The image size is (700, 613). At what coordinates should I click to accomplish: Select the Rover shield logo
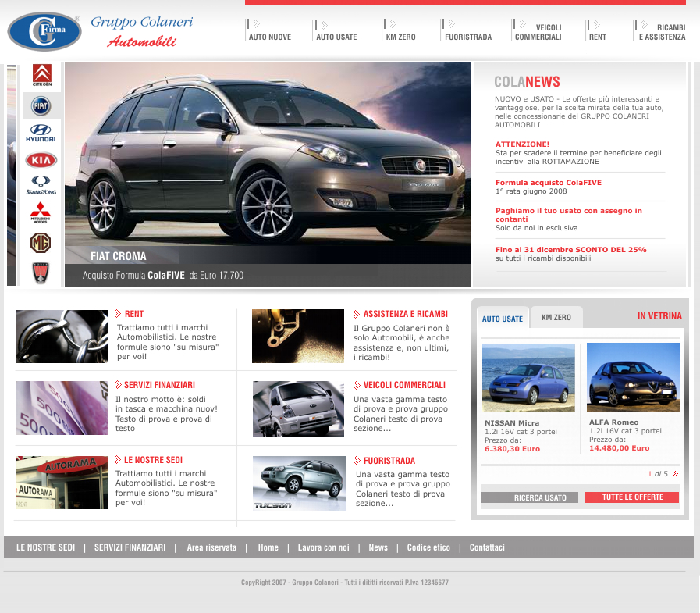[x=41, y=273]
